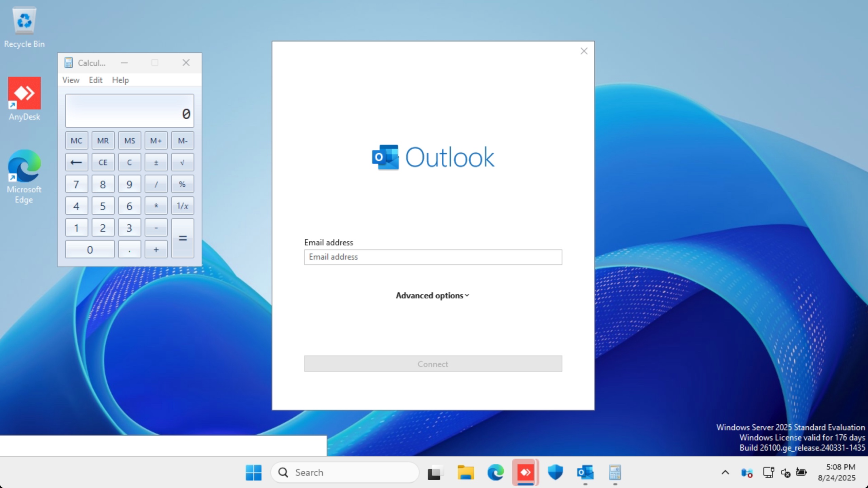
Task: Select the AnyDesk desktop shortcut
Action: click(24, 99)
